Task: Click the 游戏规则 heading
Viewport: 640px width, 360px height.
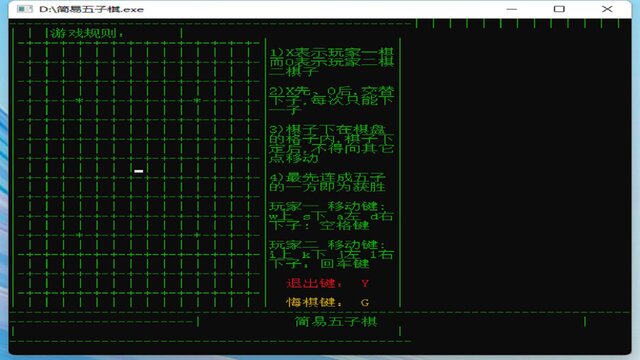Action: coord(87,33)
